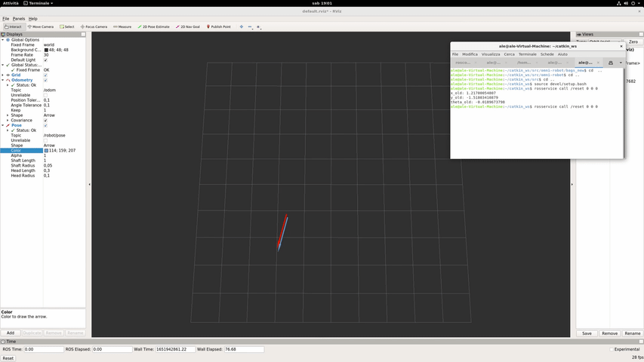The image size is (644, 362).
Task: Click the Fixed Frame value world
Action: 49,45
